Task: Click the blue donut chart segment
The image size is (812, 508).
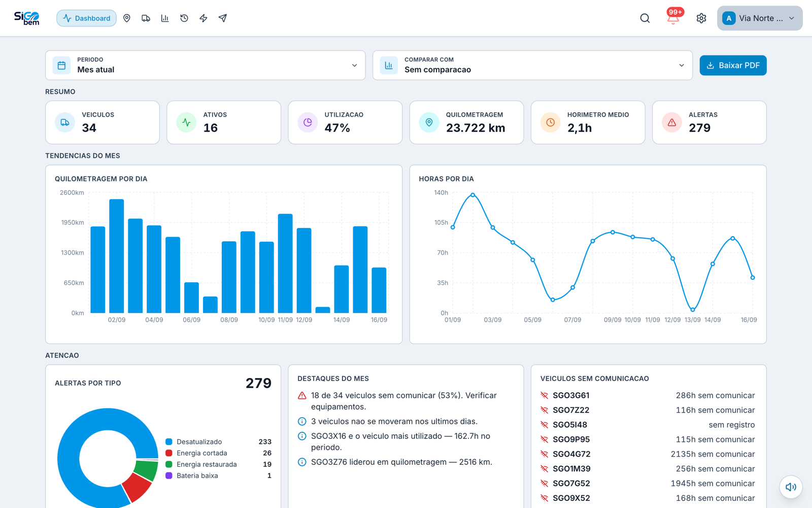Action: tap(69, 460)
